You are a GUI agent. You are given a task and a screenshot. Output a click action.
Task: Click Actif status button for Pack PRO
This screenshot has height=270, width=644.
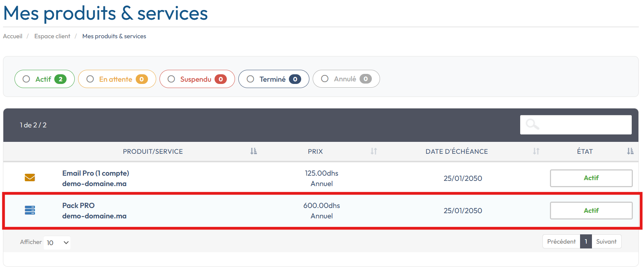click(x=591, y=211)
